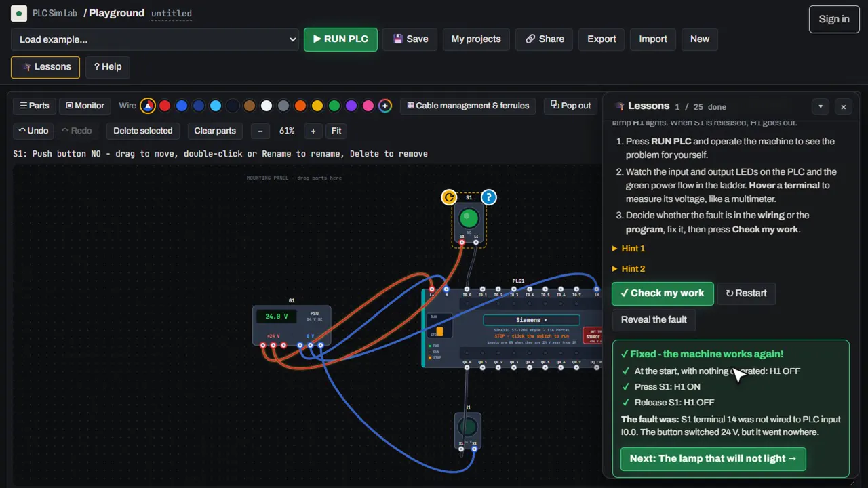Create a New project
Screen dimensions: 868x488
[x=700, y=39]
